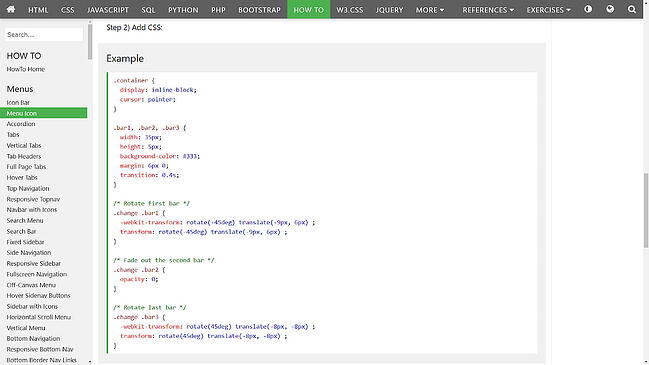Viewport: 649px width, 365px height.
Task: Click the '/* Fade out the second bar */' comment
Action: click(x=164, y=260)
